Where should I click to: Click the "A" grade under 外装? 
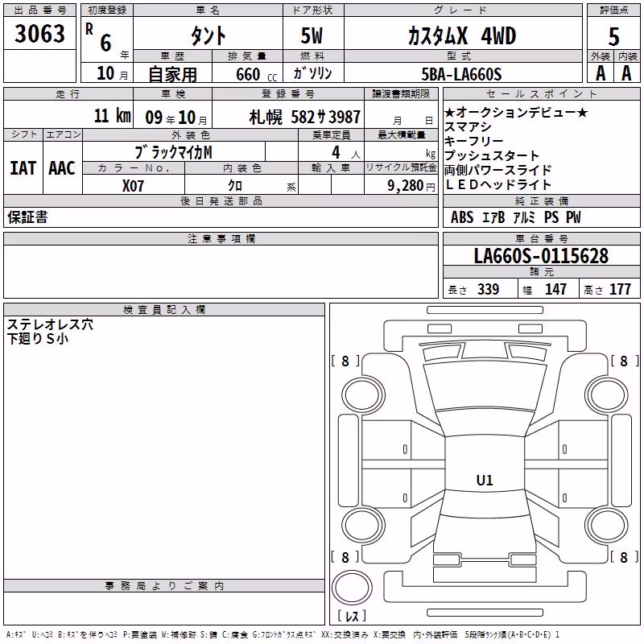(x=601, y=73)
